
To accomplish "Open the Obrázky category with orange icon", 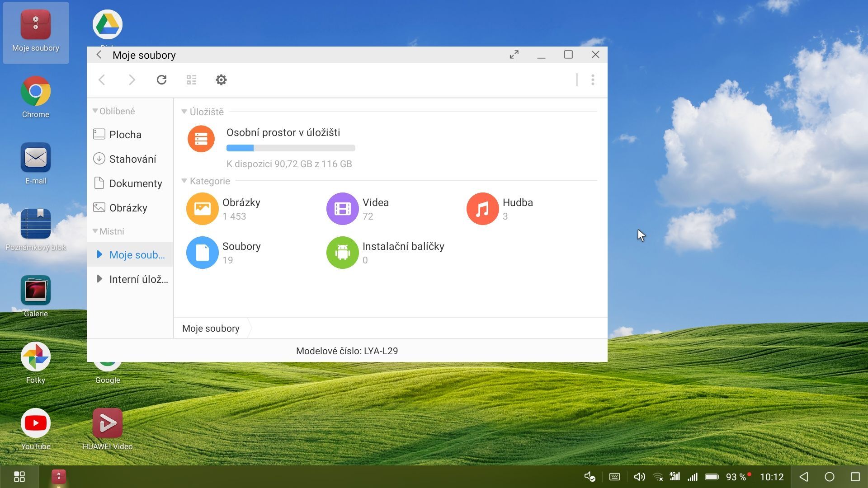I will pos(202,209).
